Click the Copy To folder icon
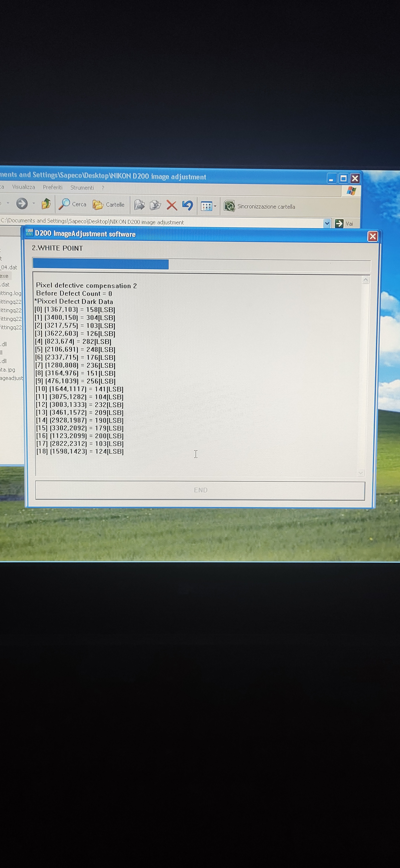400x868 pixels. [x=155, y=205]
